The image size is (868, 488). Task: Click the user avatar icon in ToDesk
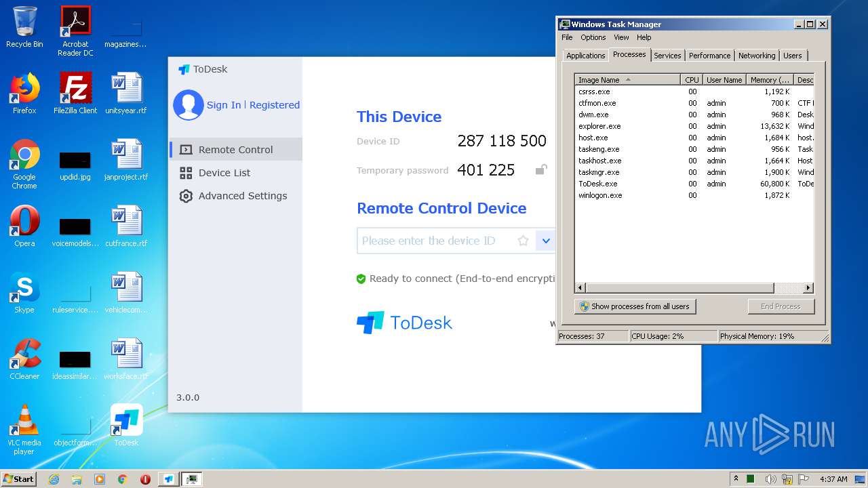189,105
